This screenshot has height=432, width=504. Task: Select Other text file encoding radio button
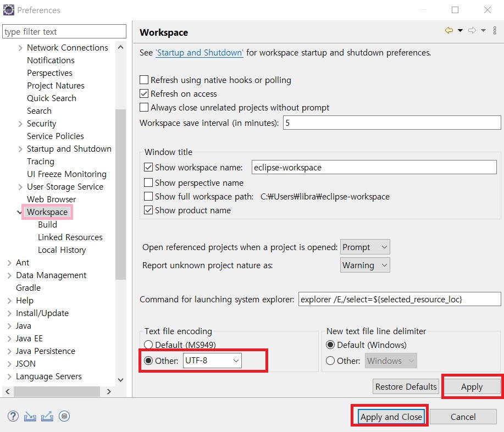pos(148,361)
